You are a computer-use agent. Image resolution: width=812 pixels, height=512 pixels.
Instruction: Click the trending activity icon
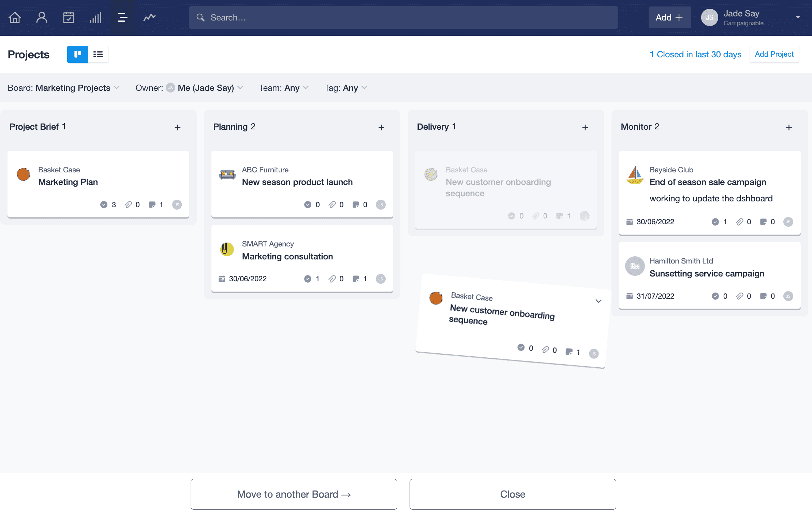[x=149, y=17]
